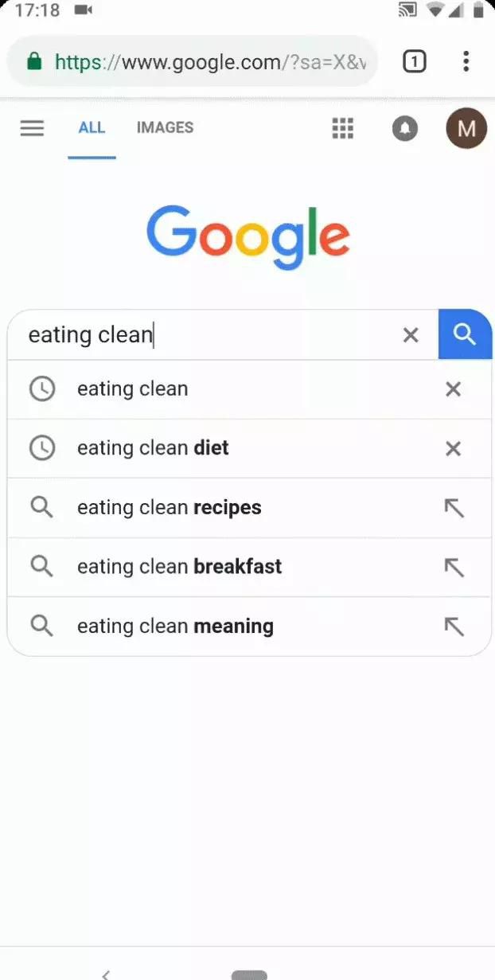This screenshot has height=980, width=495.
Task: Choose the 'eating clean meaning' suggestion
Action: 175,627
